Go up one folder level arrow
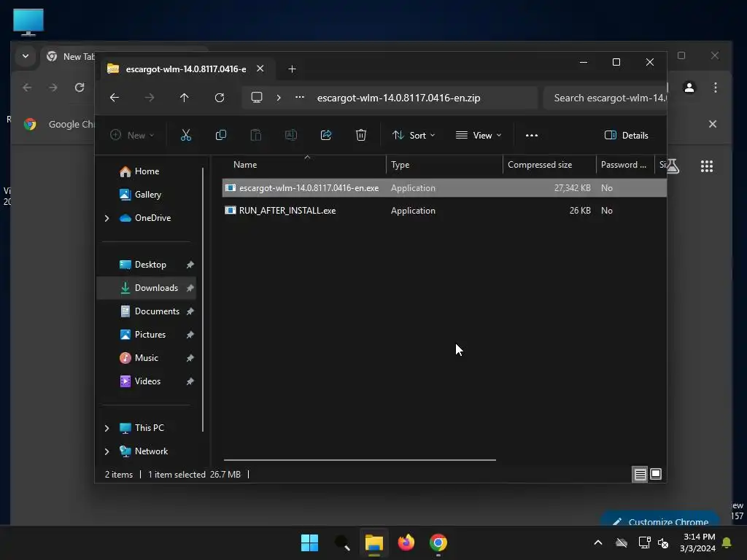The width and height of the screenshot is (747, 560). click(185, 98)
